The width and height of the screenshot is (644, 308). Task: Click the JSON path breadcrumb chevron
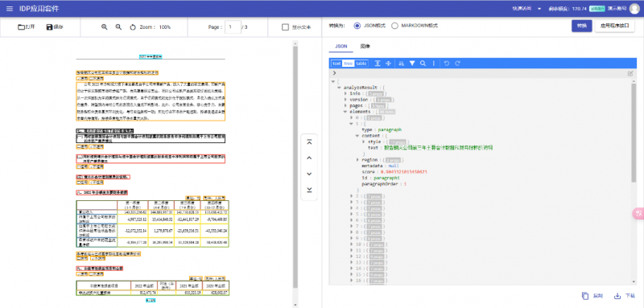click(335, 73)
